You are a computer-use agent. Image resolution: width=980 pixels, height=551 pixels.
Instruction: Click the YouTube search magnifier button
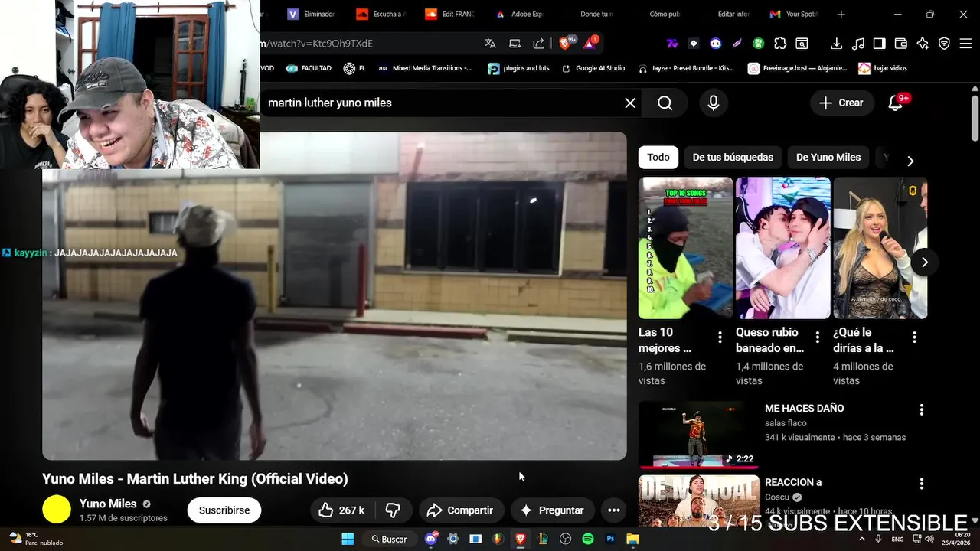pos(665,103)
